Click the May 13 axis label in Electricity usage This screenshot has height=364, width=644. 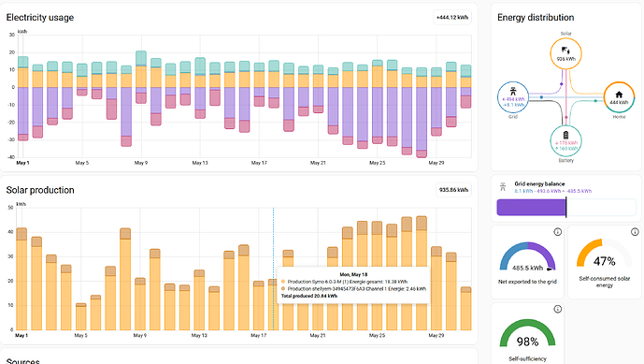pos(200,163)
